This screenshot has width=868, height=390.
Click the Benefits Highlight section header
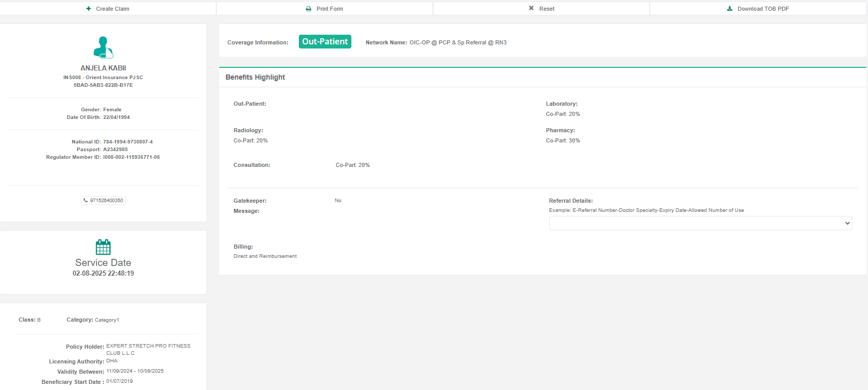255,77
